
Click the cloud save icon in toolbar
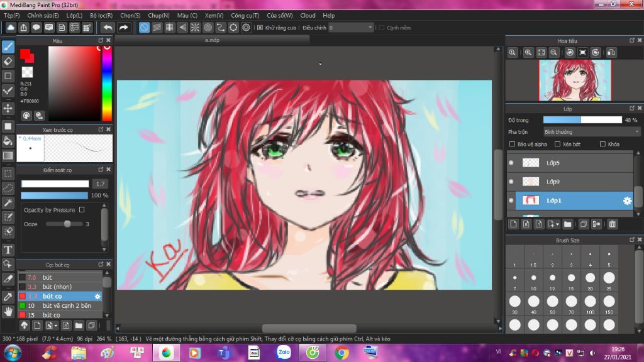(11, 28)
